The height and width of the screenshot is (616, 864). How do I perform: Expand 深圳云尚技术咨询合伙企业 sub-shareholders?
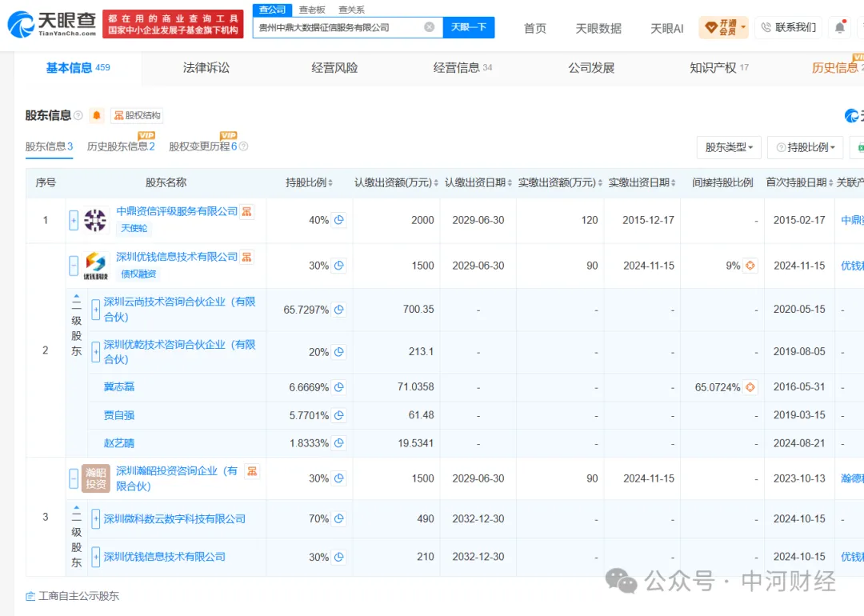tap(96, 310)
